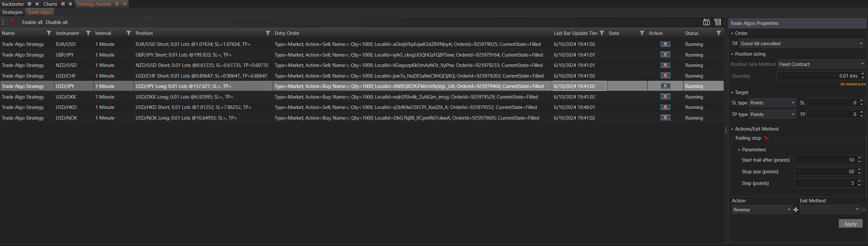This screenshot has height=246, width=868.
Task: Switch to the Strategies tab
Action: pyautogui.click(x=13, y=12)
